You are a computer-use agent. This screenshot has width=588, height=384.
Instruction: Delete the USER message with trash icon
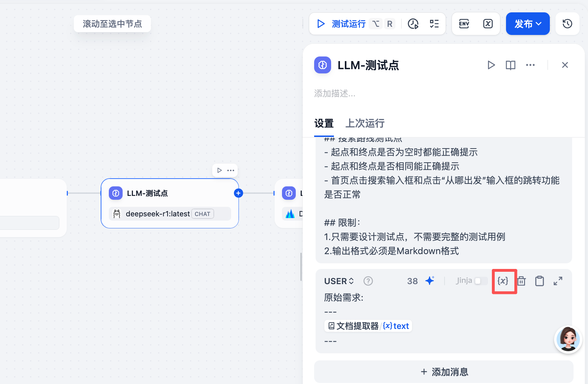click(521, 281)
